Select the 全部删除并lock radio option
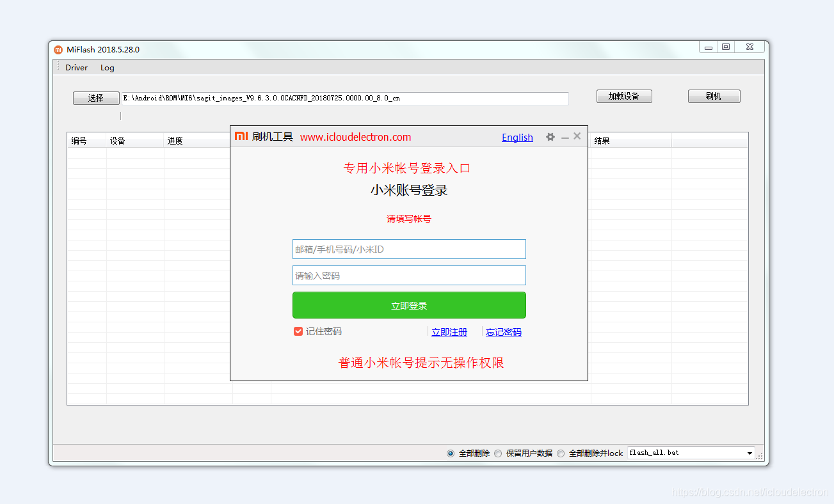 click(x=561, y=453)
